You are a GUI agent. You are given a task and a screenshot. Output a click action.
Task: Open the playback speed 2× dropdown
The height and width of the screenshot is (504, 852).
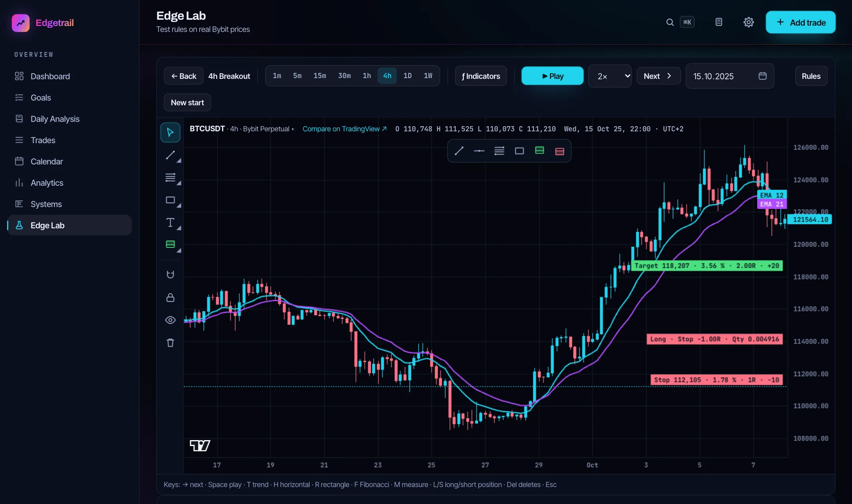(610, 76)
